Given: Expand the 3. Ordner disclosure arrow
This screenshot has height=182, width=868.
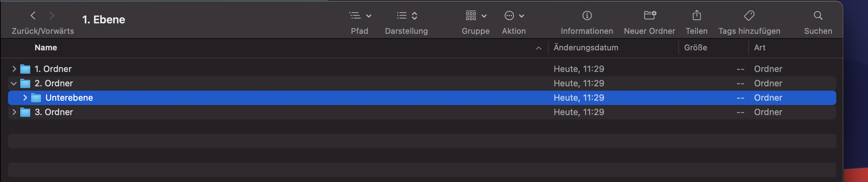Looking at the screenshot, I should [14, 112].
